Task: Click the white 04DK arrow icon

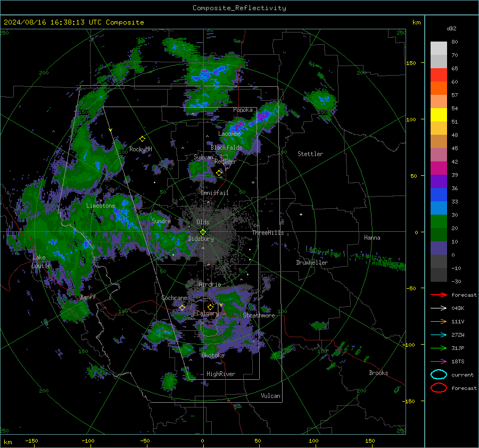Action: click(439, 308)
